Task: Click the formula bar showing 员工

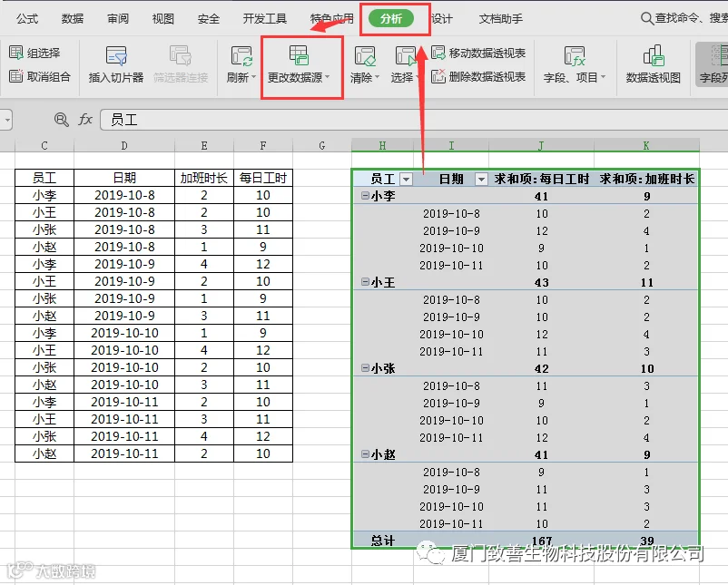Action: (x=414, y=120)
